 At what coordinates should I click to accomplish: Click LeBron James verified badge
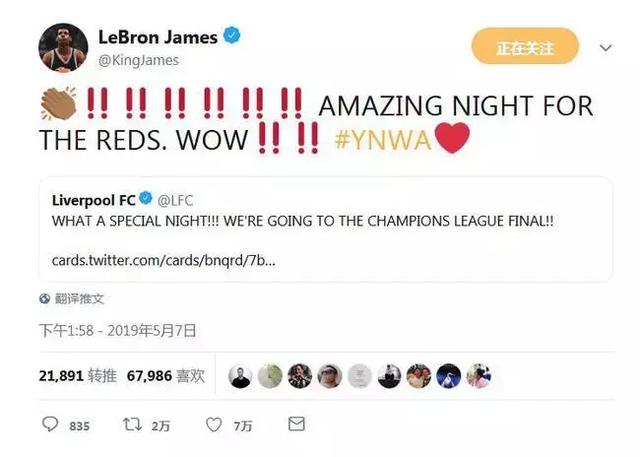click(231, 35)
